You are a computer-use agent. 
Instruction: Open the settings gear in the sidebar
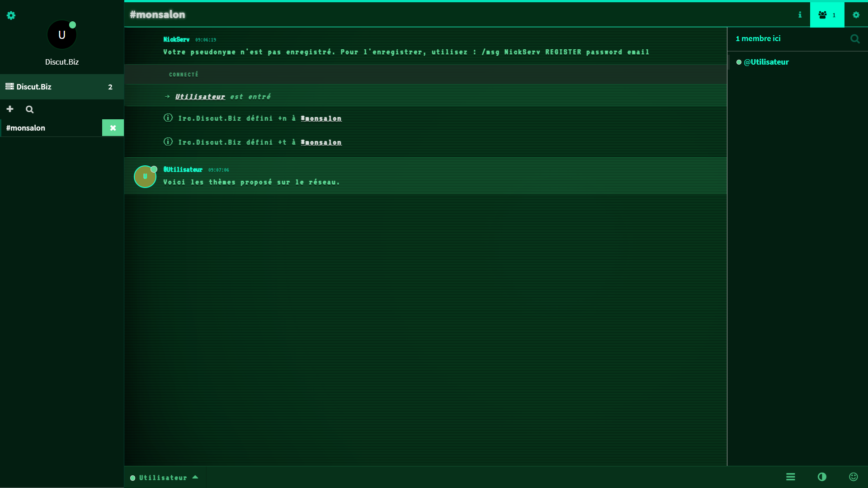[x=11, y=15]
